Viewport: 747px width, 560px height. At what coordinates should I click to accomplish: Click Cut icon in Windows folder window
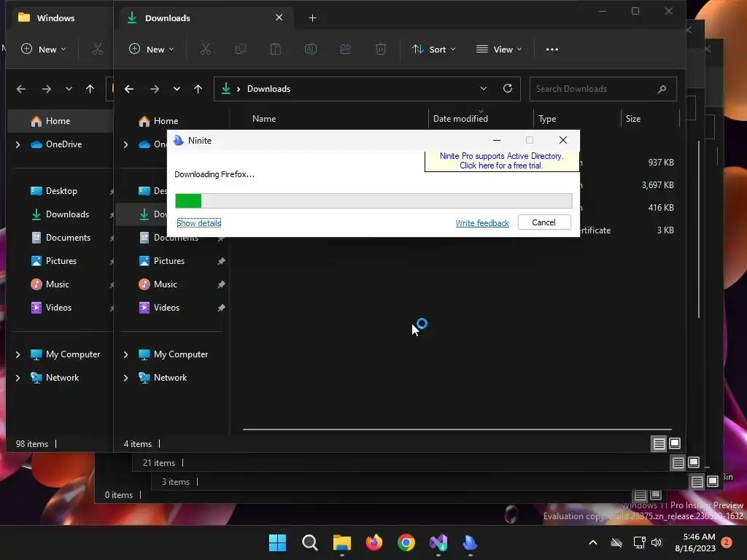pyautogui.click(x=97, y=49)
